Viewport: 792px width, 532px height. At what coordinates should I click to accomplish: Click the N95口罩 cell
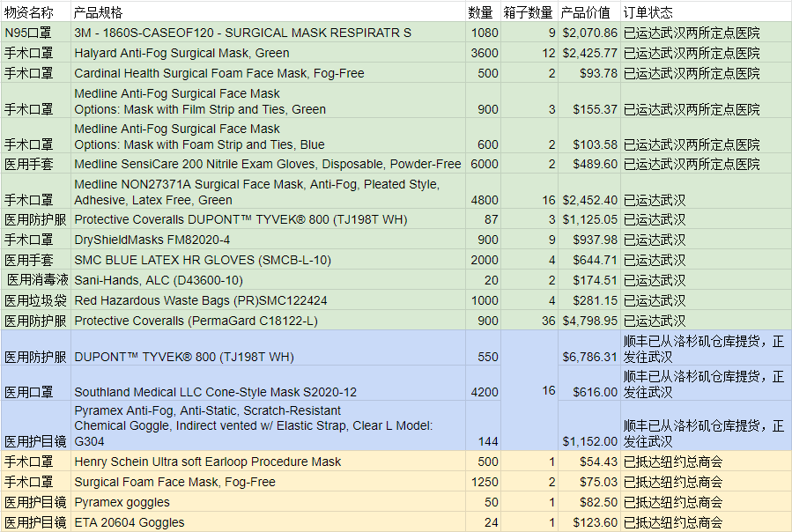tap(36, 33)
